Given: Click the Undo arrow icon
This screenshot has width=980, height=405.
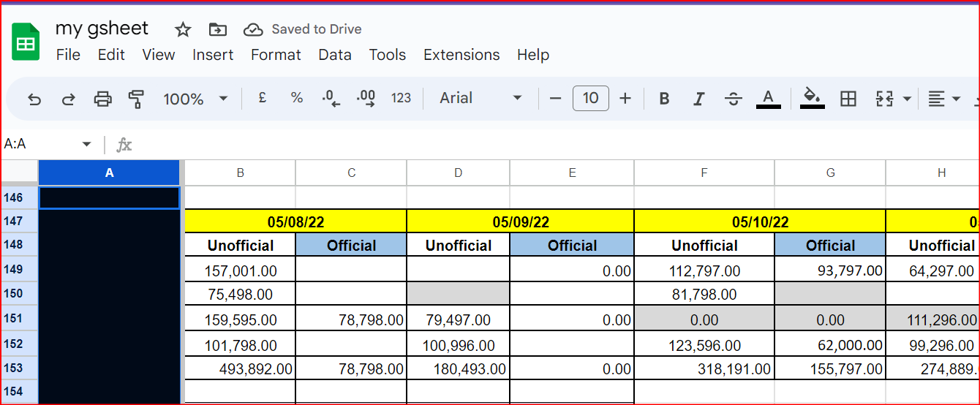Looking at the screenshot, I should (x=34, y=99).
